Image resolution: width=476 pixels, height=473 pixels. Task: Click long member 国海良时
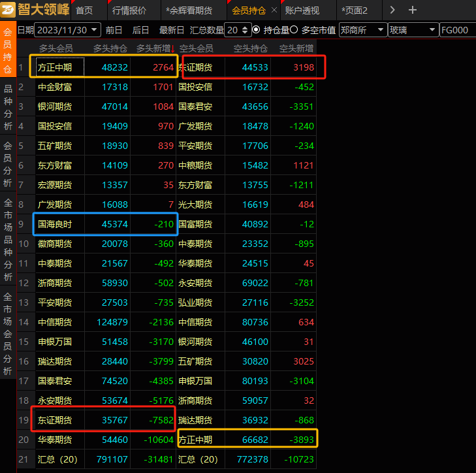click(55, 224)
